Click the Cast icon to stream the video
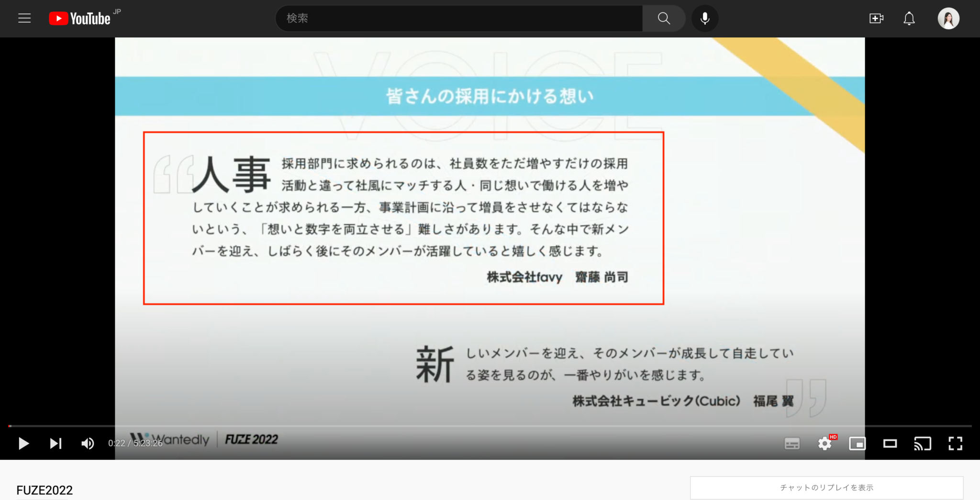This screenshot has height=500, width=980. [923, 444]
